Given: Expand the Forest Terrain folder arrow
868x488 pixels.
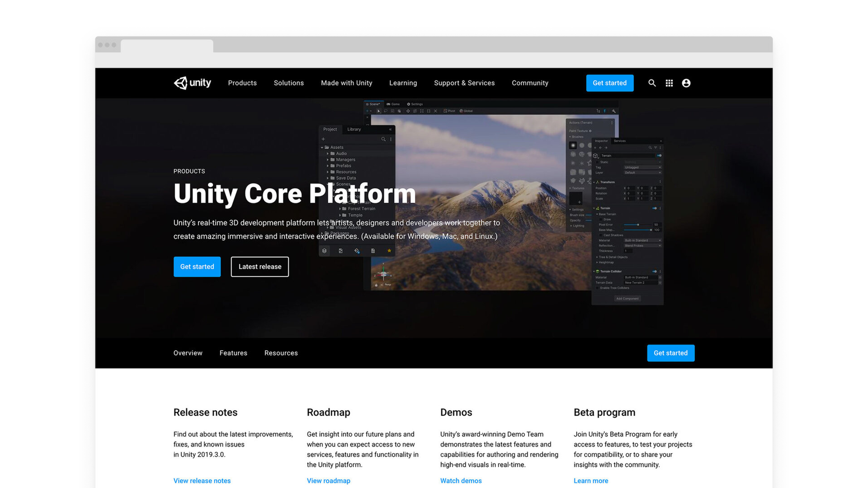Looking at the screenshot, I should point(340,209).
